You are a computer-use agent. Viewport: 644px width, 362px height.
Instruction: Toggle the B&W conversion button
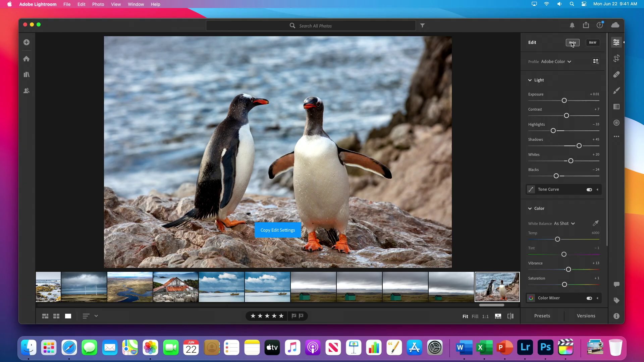click(x=592, y=43)
